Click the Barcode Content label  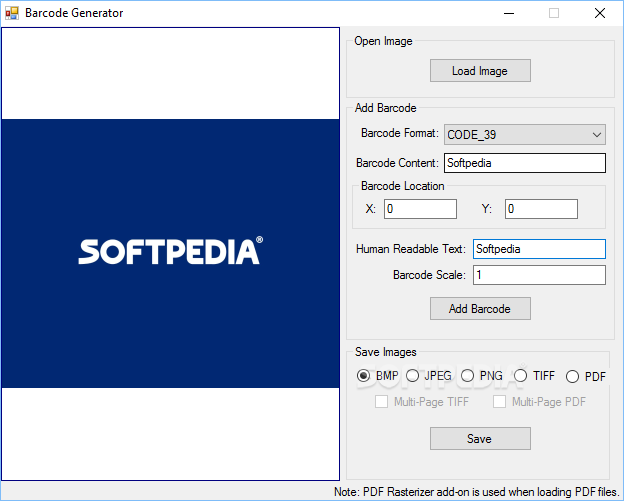coord(397,163)
